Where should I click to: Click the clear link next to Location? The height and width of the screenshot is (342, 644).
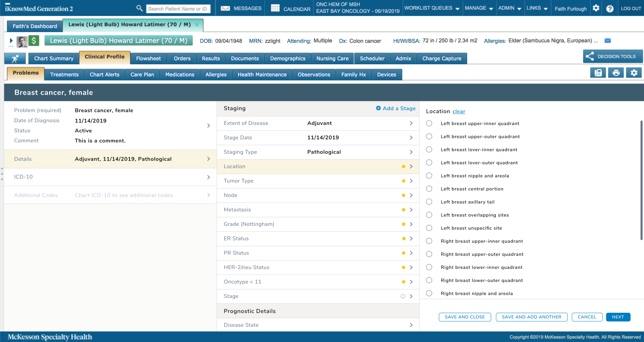tap(459, 112)
